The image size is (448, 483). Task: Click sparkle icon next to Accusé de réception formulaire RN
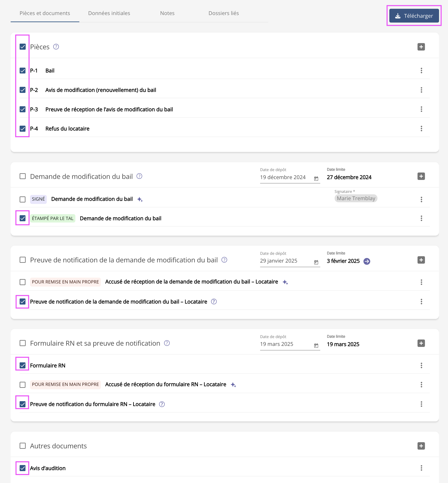point(233,385)
